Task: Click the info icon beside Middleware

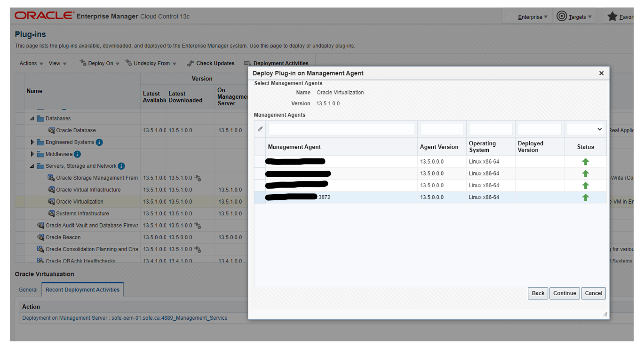Action: (78, 154)
